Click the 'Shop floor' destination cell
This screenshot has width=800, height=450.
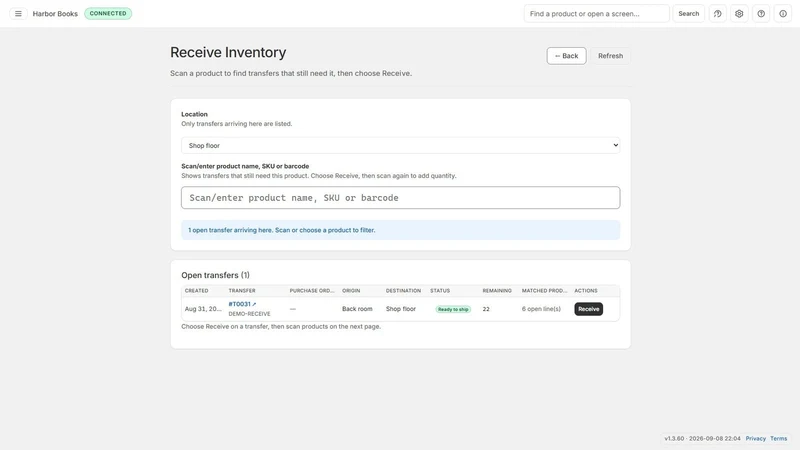[401, 309]
